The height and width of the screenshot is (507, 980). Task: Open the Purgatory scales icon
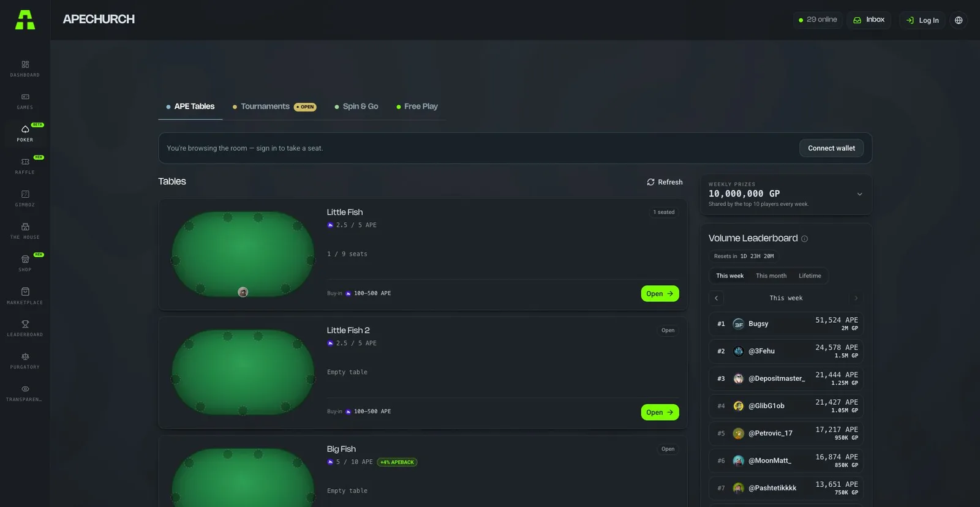pyautogui.click(x=25, y=356)
